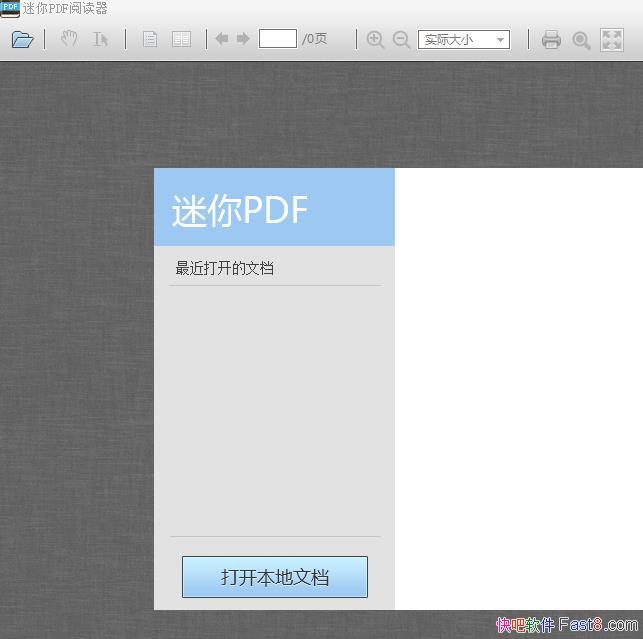Click the 迷你PDF blue header banner
The image size is (643, 639).
coord(274,207)
